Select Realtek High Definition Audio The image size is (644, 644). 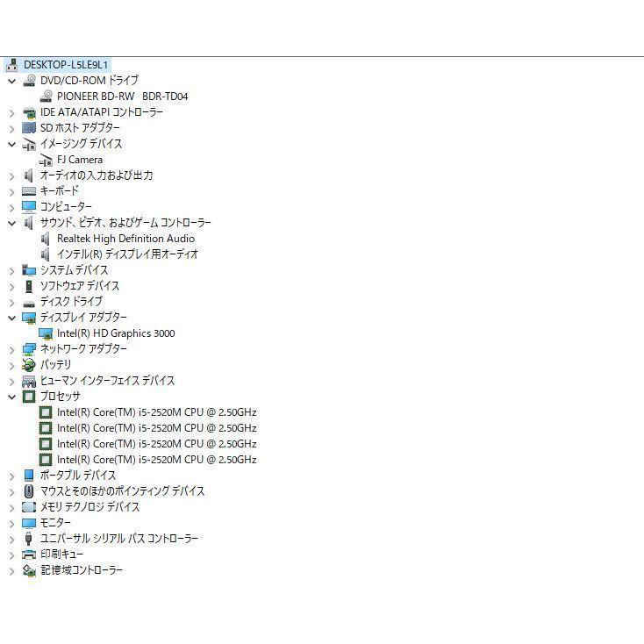[125, 239]
